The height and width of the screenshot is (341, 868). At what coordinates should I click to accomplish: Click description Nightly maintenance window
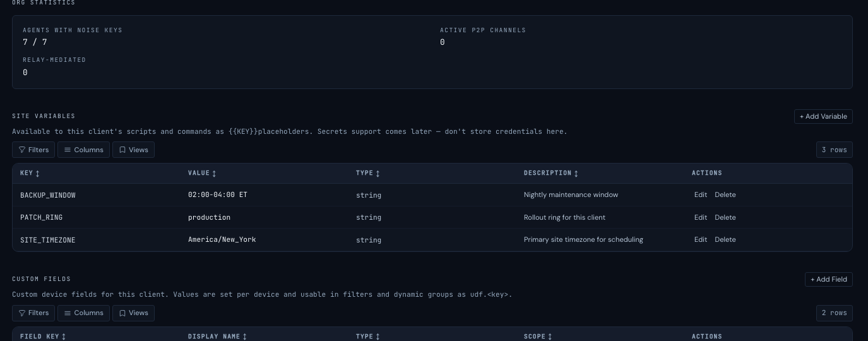click(571, 194)
